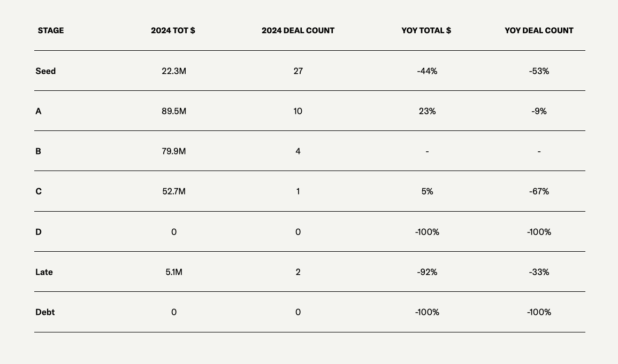Click the -44% YoY total cell
The width and height of the screenshot is (618, 364).
tap(427, 71)
